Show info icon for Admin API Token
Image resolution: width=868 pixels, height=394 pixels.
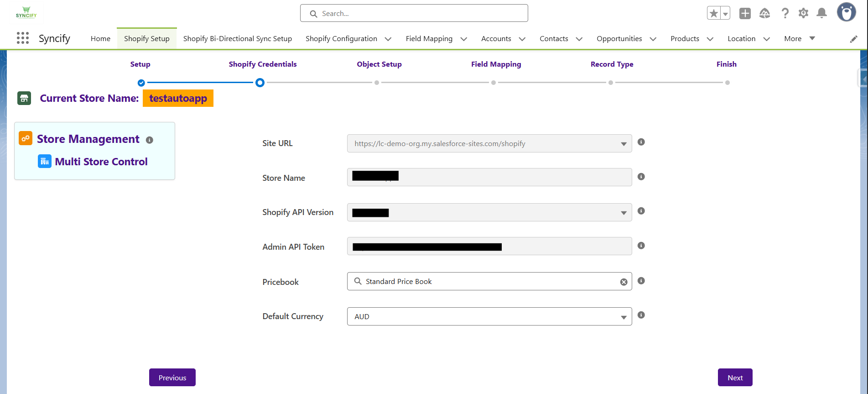(x=641, y=246)
